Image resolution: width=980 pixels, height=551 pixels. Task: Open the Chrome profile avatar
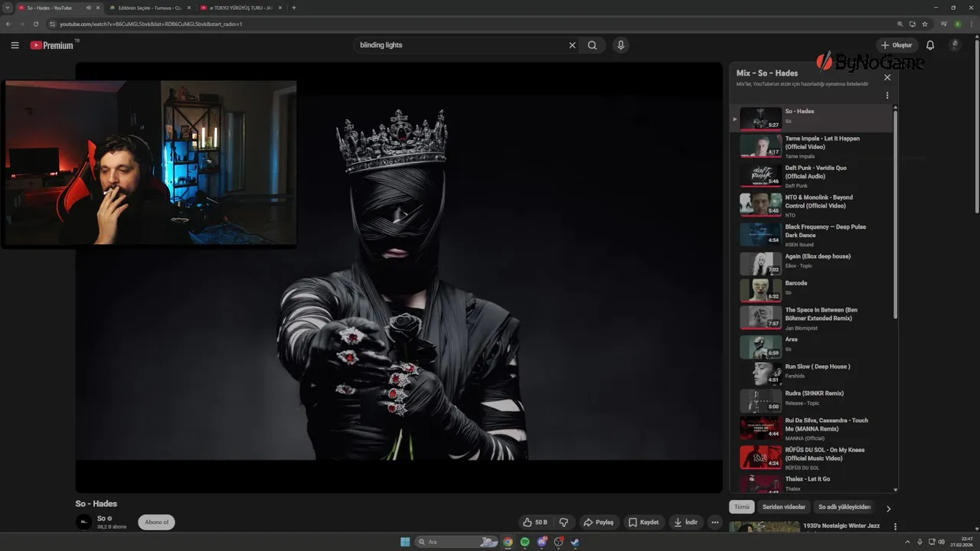point(957,24)
